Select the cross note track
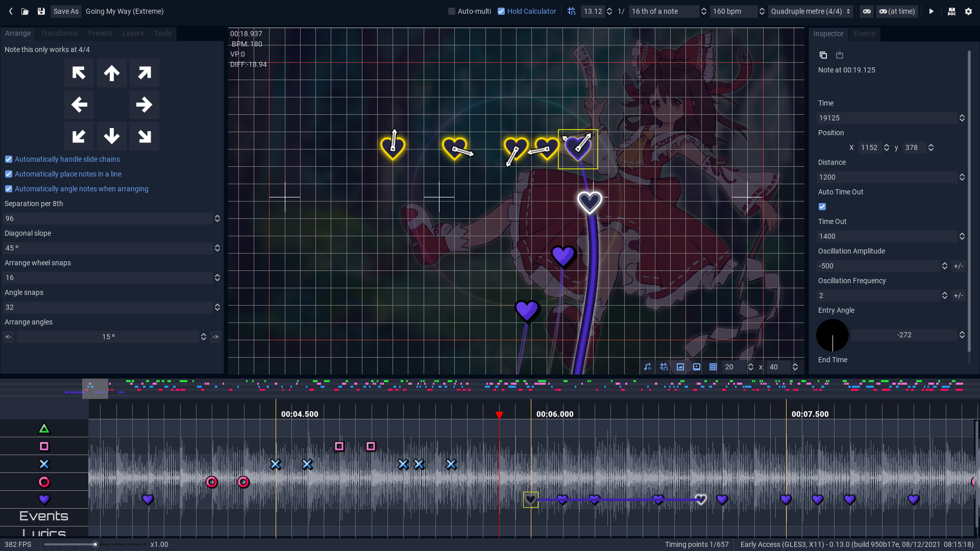Screen dimensions: 980x551 tap(44, 464)
